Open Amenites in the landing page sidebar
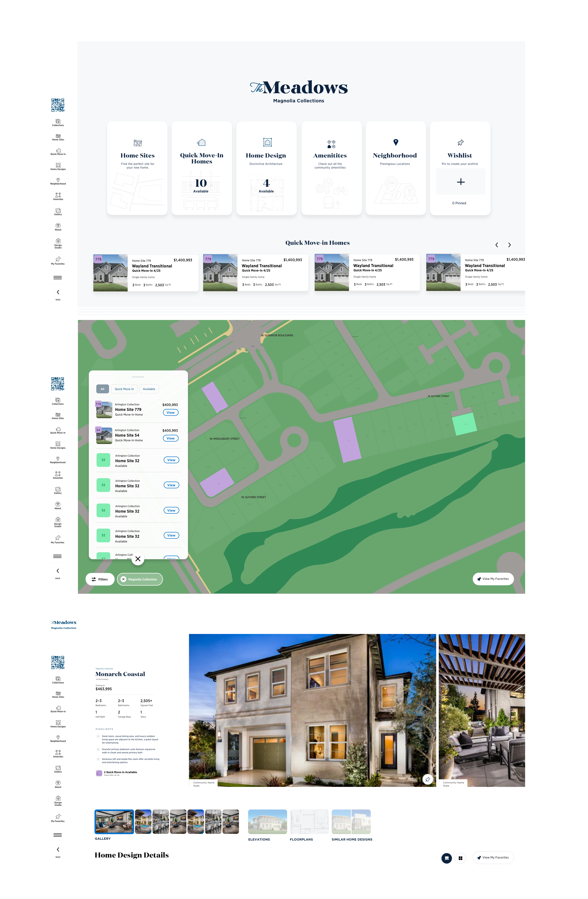Screen dimensions: 588x899 [58, 196]
